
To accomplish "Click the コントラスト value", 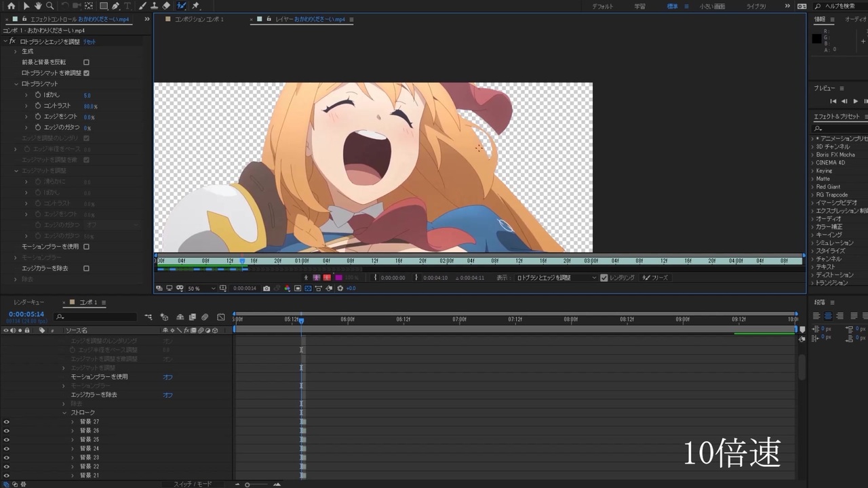I will pos(90,106).
